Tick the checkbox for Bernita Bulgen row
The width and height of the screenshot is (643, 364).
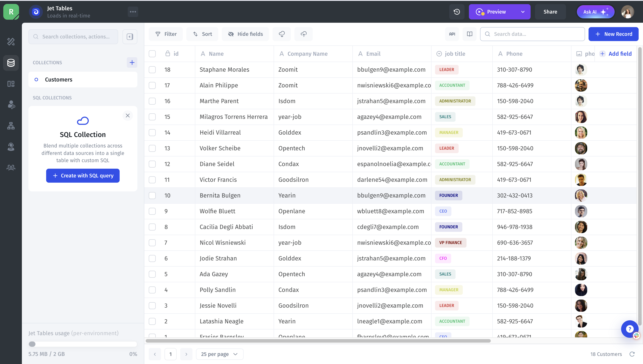[152, 196]
